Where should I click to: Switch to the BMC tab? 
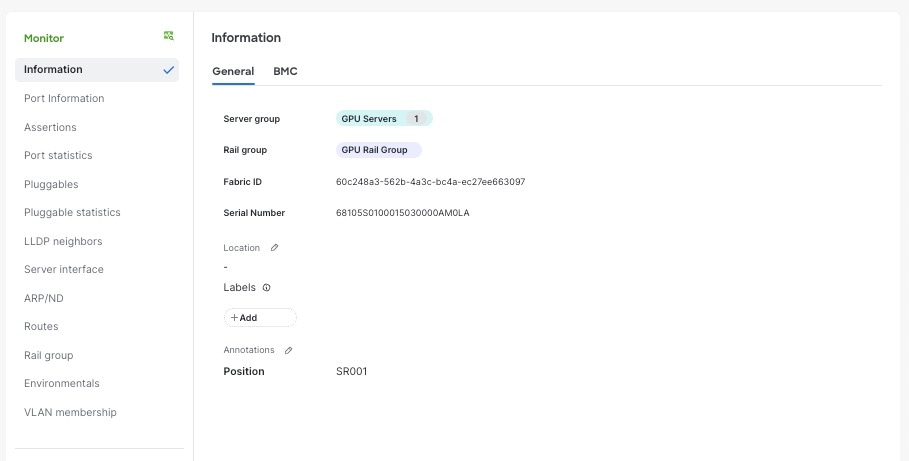point(285,71)
